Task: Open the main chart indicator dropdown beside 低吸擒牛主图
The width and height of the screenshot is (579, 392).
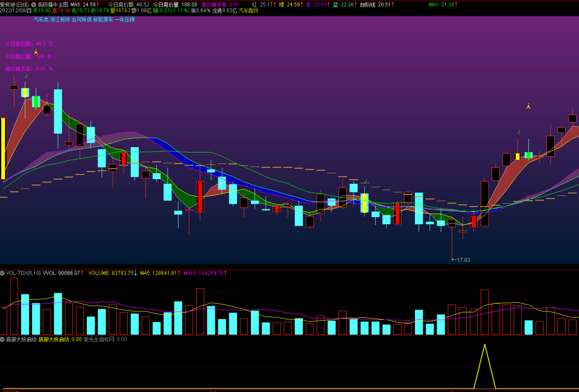Action: (x=34, y=5)
